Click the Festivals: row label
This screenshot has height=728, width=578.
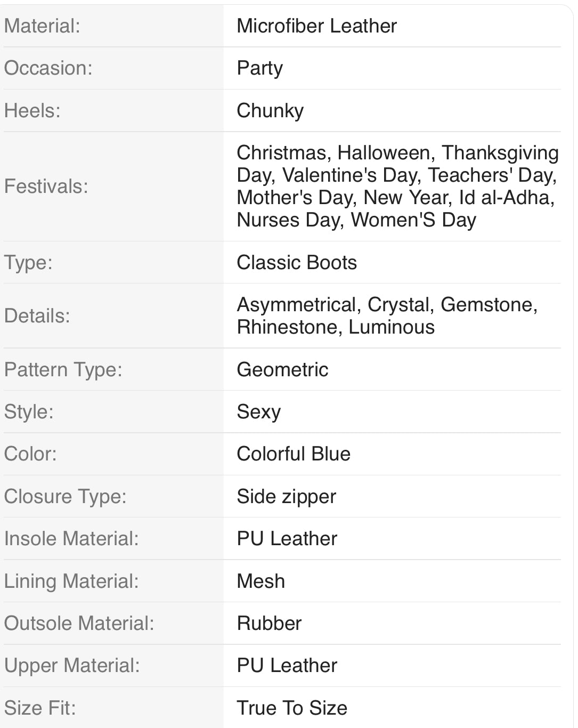pos(46,186)
